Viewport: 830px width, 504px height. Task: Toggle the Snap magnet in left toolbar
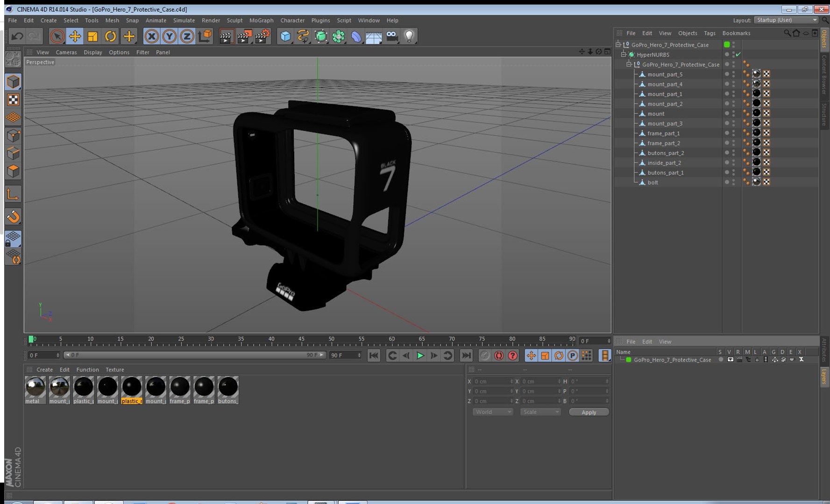[13, 217]
